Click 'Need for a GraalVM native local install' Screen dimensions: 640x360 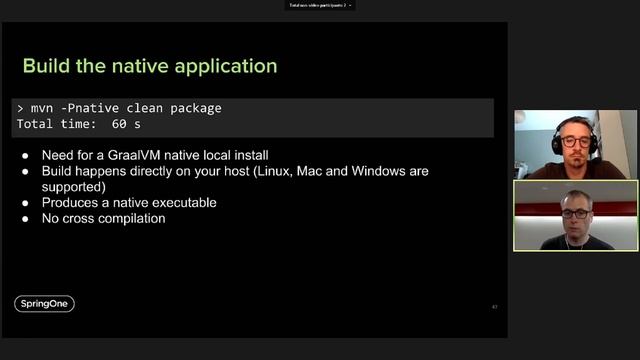pos(155,155)
